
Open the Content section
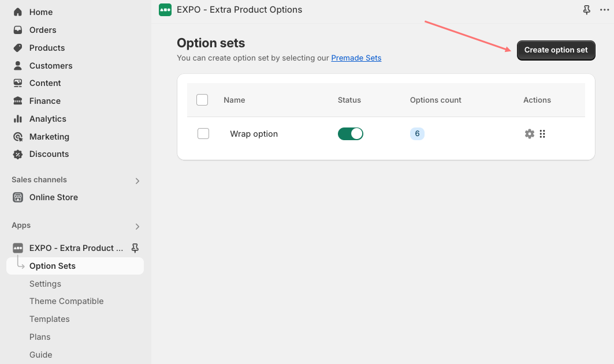pos(45,83)
